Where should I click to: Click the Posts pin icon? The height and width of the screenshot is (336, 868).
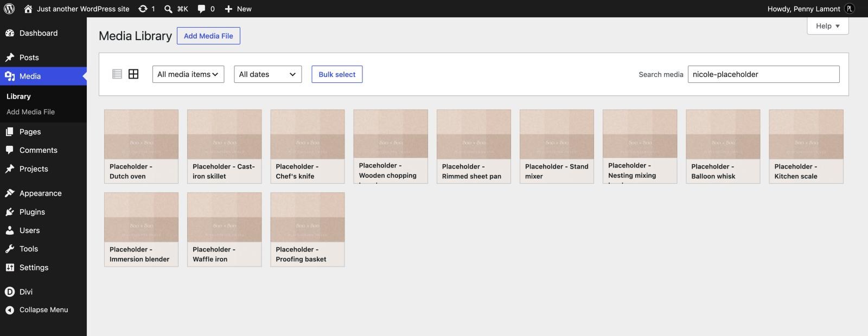10,57
